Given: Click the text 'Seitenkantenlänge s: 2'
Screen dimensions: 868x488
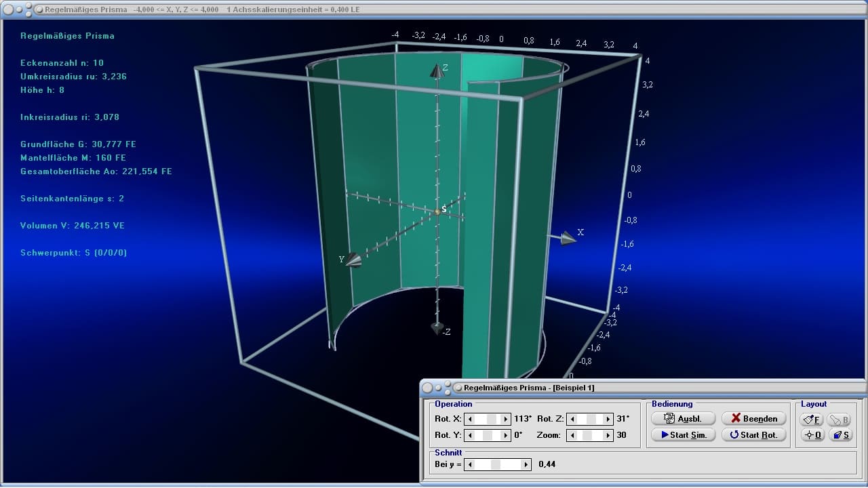Looking at the screenshot, I should tap(72, 199).
